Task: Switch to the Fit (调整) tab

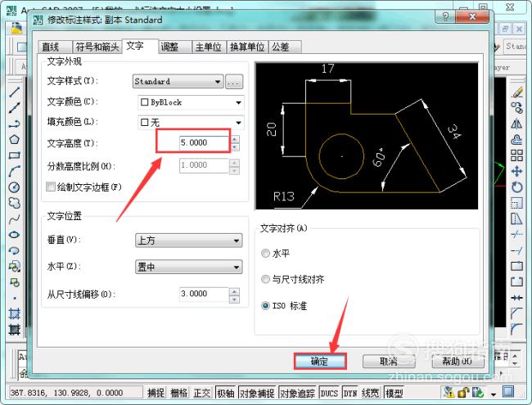Action: [175, 47]
